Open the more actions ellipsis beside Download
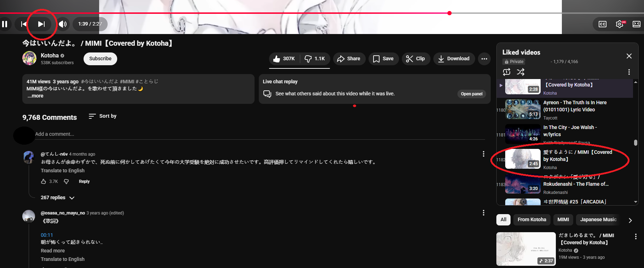The height and width of the screenshot is (268, 644). click(x=484, y=58)
